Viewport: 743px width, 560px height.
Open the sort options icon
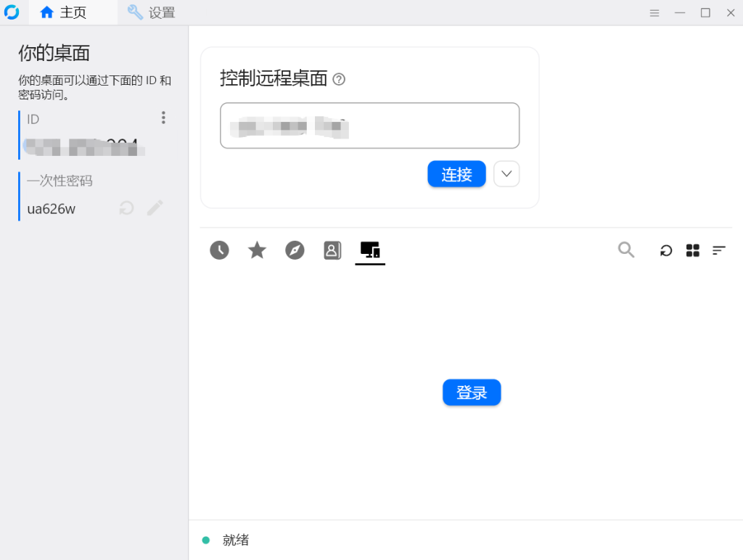tap(719, 250)
